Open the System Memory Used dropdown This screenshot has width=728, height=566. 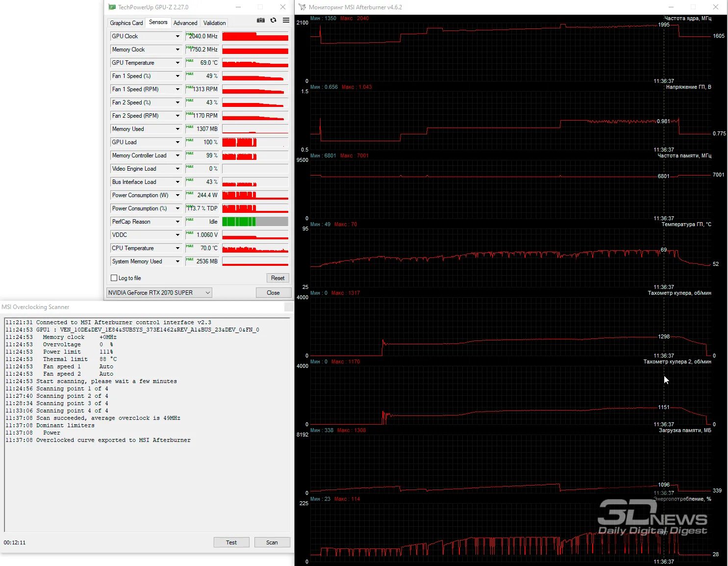pos(177,261)
